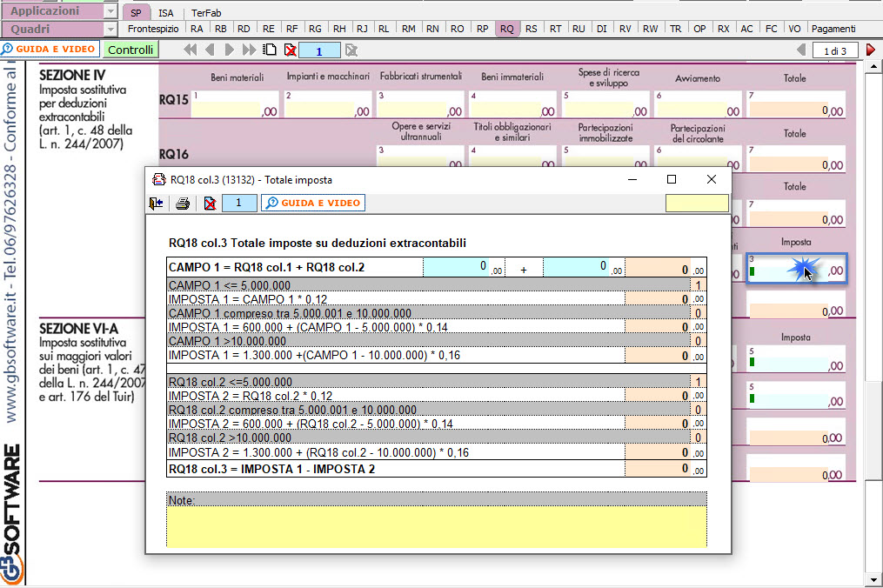Viewport: 883px width, 588px height.
Task: Click the main toolbar module number field
Action: [x=319, y=50]
